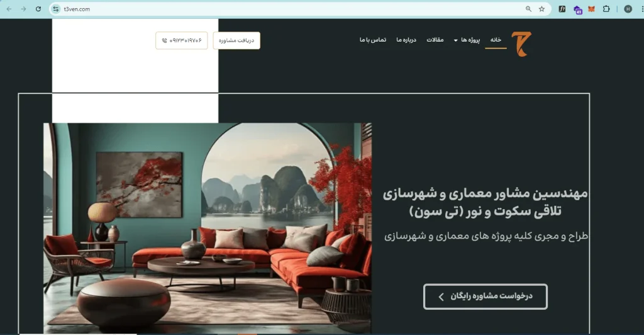Click the دریافت مشاوره button
This screenshot has height=335, width=644.
tap(236, 40)
